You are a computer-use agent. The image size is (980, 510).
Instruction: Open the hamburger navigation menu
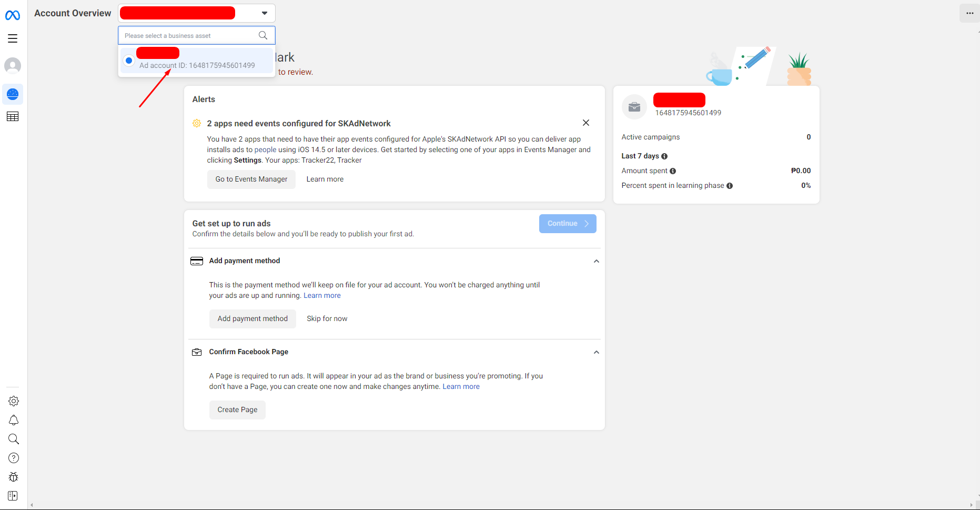click(x=13, y=38)
